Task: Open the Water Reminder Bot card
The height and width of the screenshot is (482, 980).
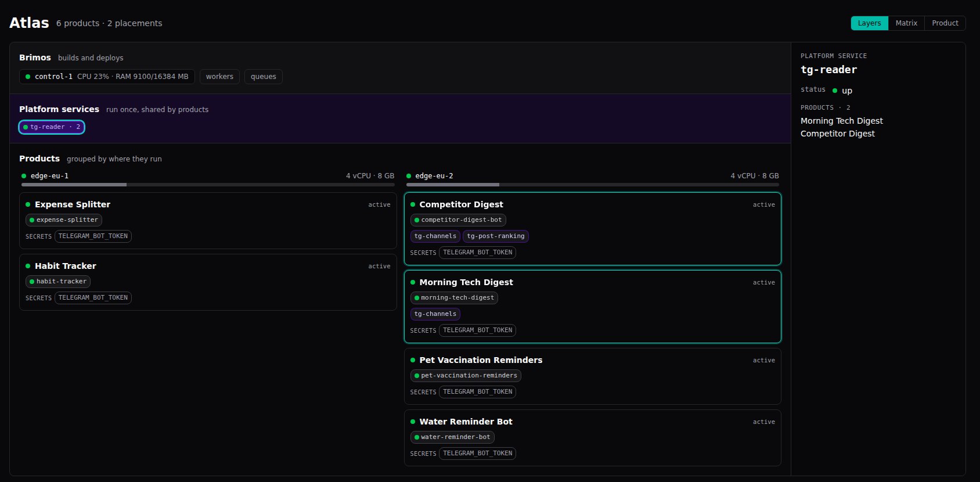Action: tap(593, 438)
